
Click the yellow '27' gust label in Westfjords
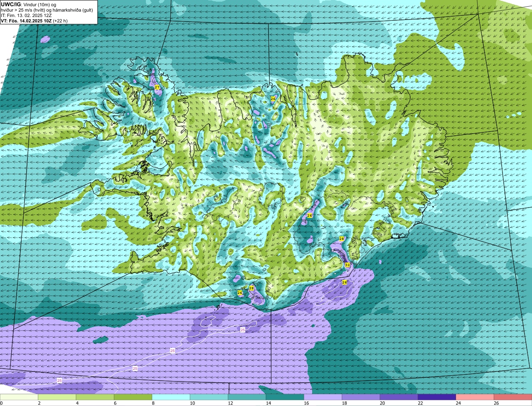[x=157, y=87]
